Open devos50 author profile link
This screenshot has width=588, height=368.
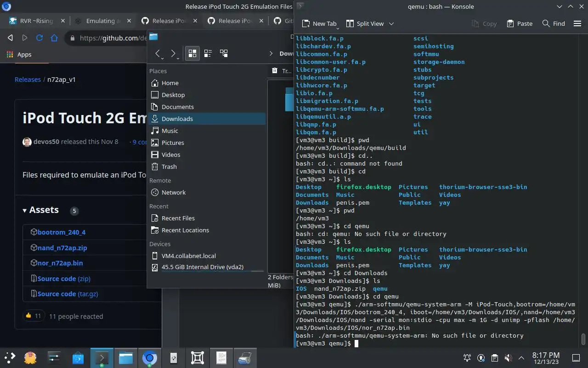[x=46, y=142]
